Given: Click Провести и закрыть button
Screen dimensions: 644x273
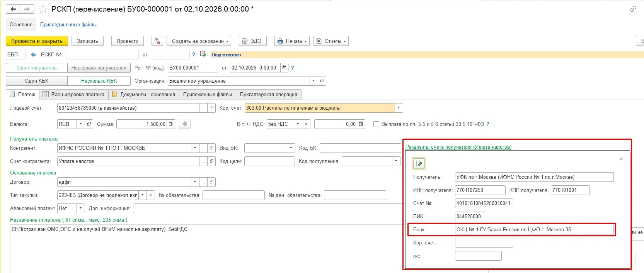Looking at the screenshot, I should pyautogui.click(x=37, y=41).
